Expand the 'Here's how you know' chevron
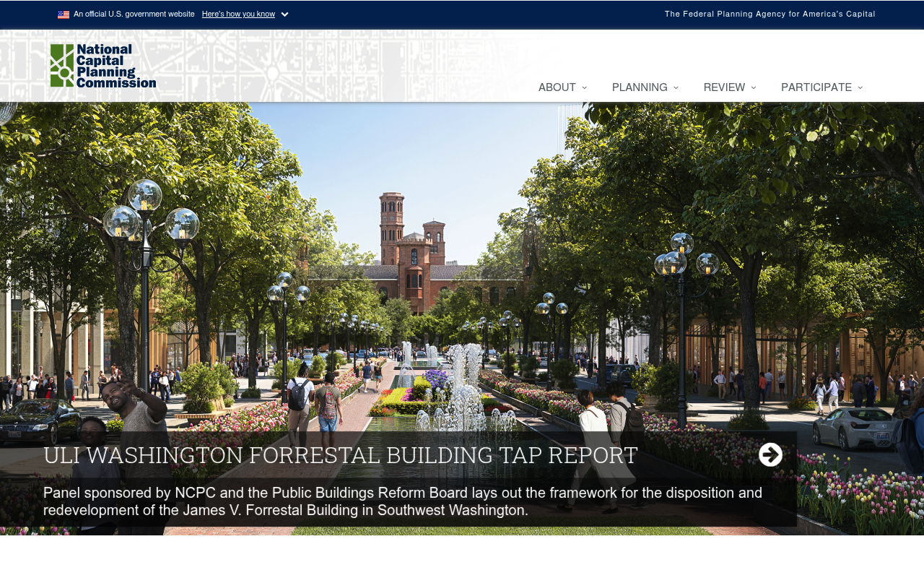924x578 pixels. (x=284, y=14)
